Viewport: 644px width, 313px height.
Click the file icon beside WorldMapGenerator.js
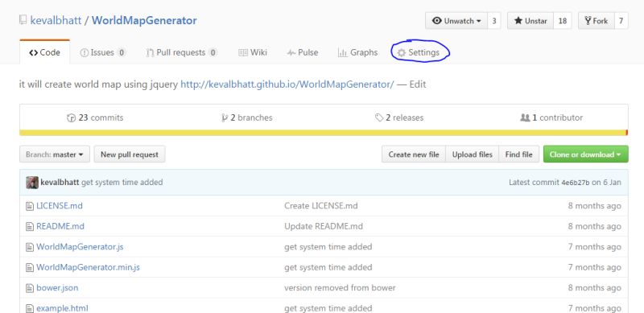point(30,247)
